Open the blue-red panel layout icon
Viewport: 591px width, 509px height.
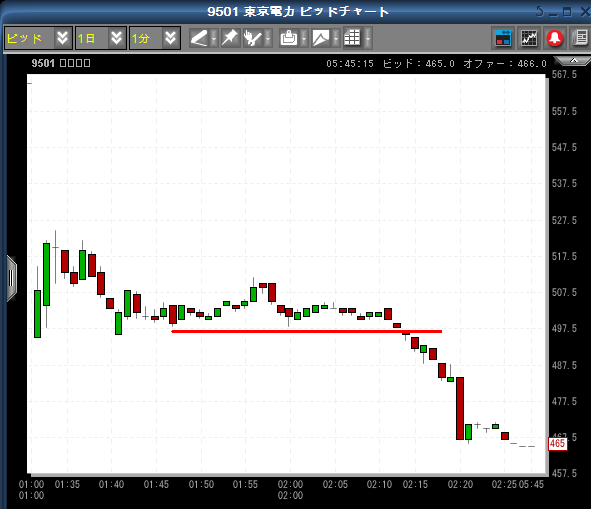coord(503,38)
